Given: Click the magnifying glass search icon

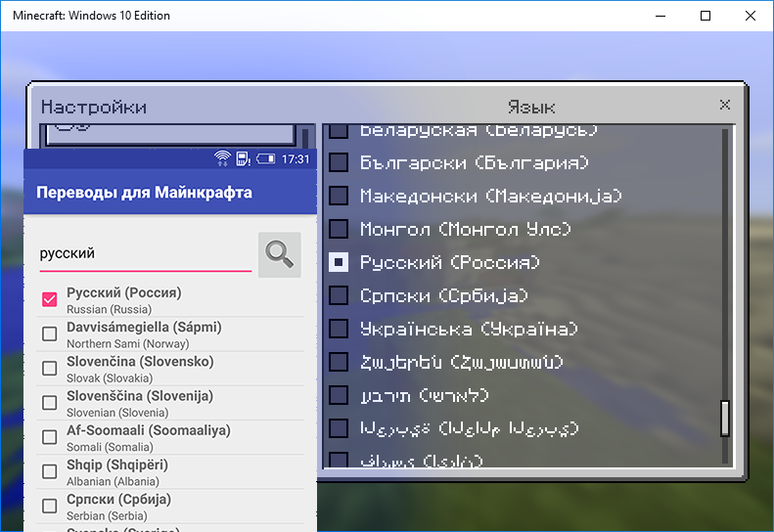Looking at the screenshot, I should (x=279, y=254).
